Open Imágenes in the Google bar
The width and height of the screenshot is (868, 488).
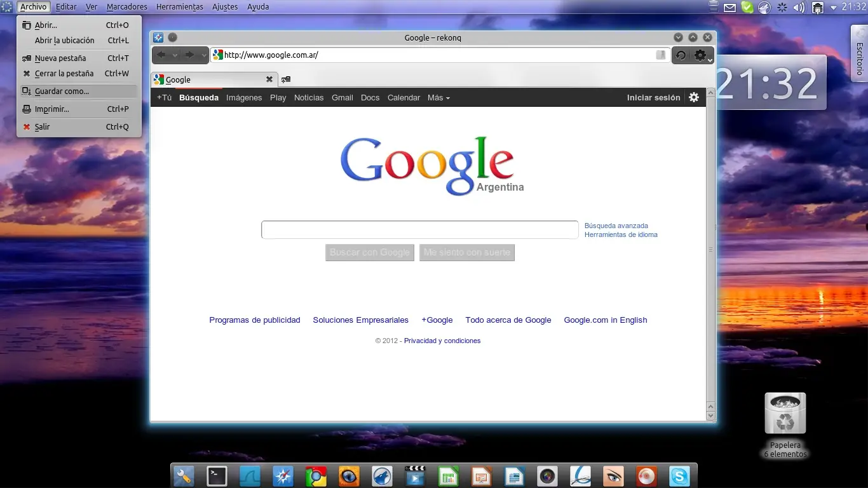244,98
